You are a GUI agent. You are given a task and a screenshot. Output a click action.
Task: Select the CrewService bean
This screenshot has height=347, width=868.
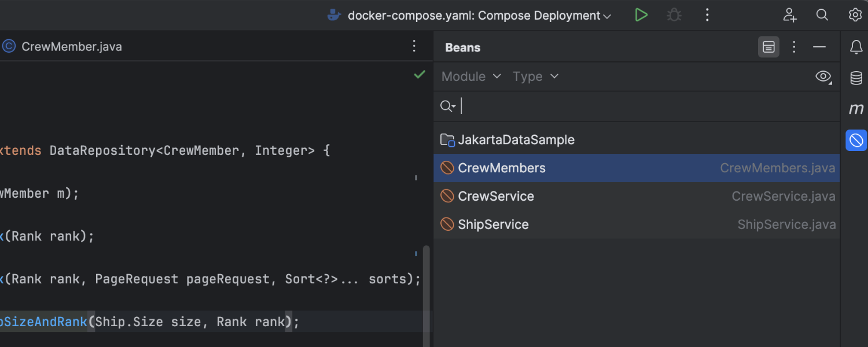[x=496, y=196]
